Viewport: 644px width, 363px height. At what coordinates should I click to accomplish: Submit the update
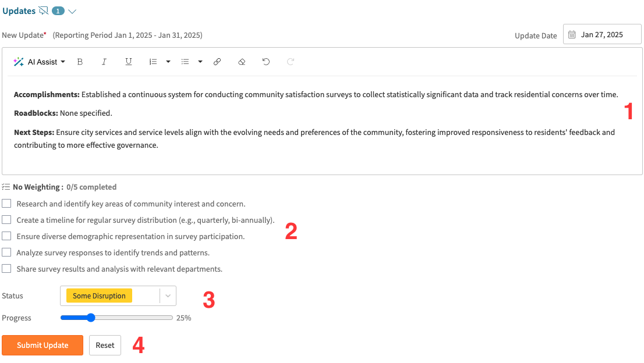pos(43,345)
